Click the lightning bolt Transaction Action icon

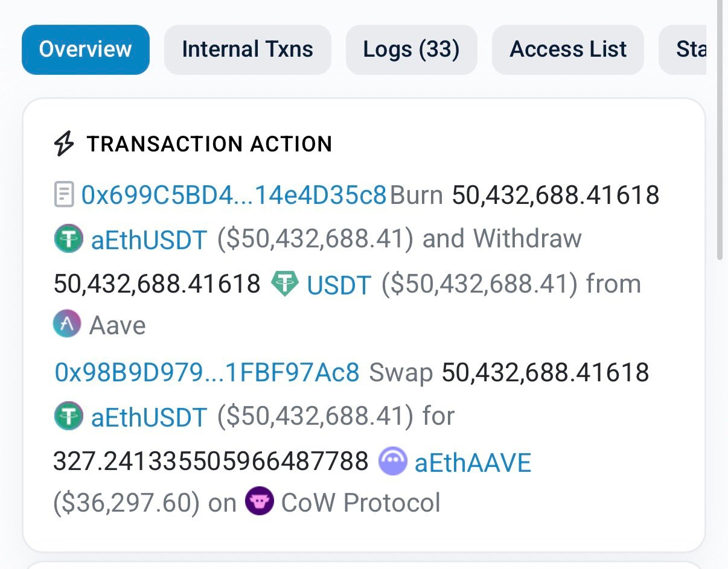(x=65, y=144)
